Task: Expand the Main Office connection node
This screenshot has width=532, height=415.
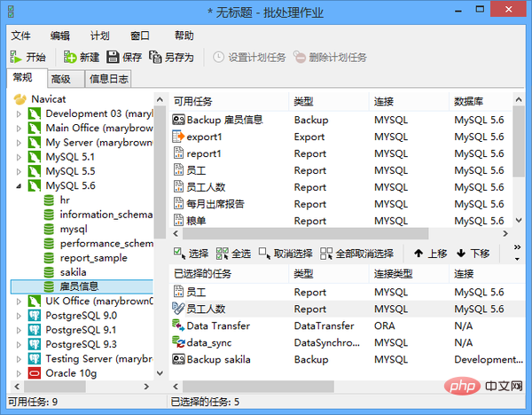Action: [x=19, y=129]
